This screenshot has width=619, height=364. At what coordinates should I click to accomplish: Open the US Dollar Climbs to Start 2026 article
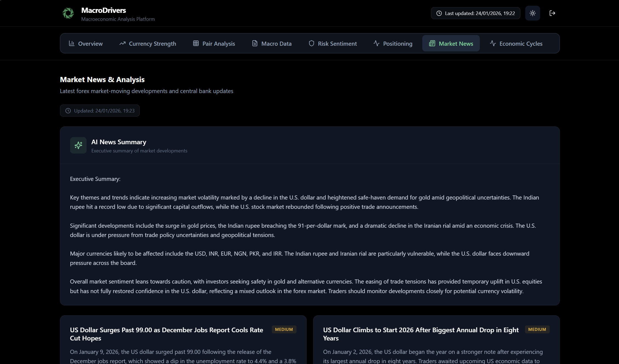click(x=421, y=334)
